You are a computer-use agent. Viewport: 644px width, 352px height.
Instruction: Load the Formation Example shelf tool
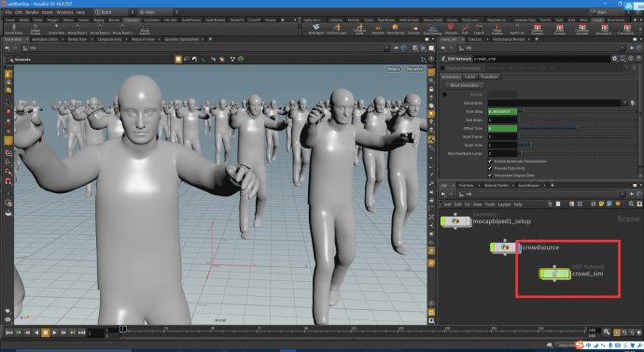point(582,29)
